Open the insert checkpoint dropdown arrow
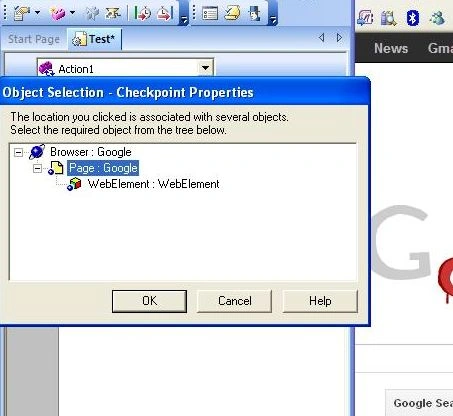453x416 pixels. coord(37,13)
